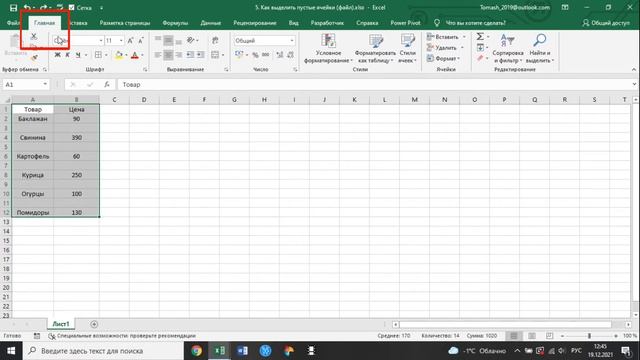Image resolution: width=640 pixels, height=360 pixels.
Task: Click the text Orientation icon
Action: click(191, 40)
